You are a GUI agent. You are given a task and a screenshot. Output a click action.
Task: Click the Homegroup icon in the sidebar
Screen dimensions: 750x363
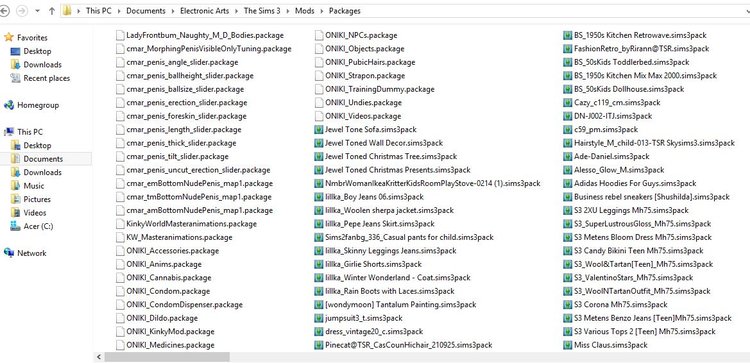pyautogui.click(x=8, y=105)
